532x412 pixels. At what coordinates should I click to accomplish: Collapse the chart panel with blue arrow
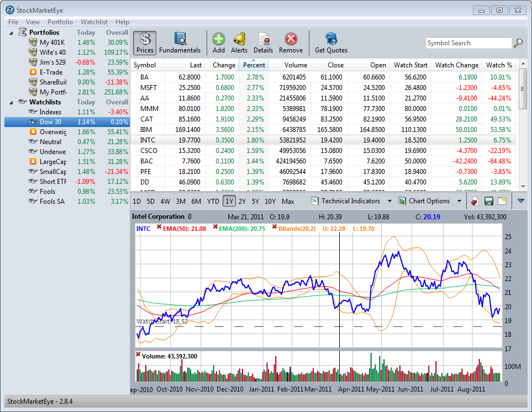pyautogui.click(x=521, y=201)
